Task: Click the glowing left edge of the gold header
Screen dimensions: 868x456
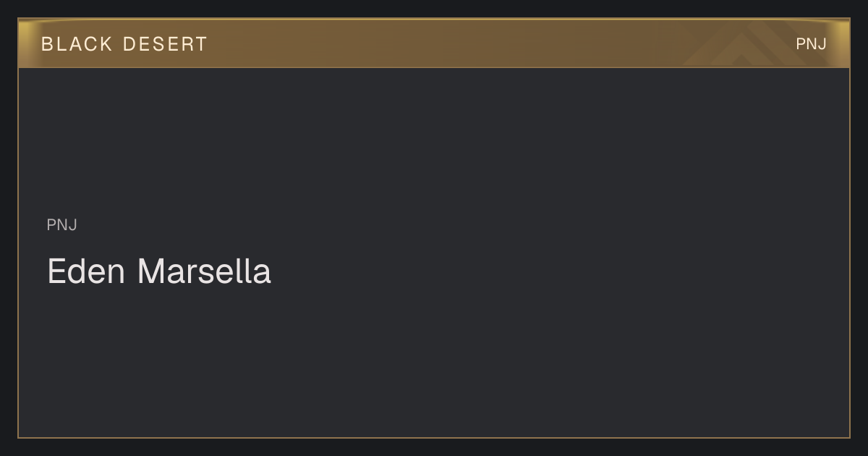Action: [x=25, y=43]
